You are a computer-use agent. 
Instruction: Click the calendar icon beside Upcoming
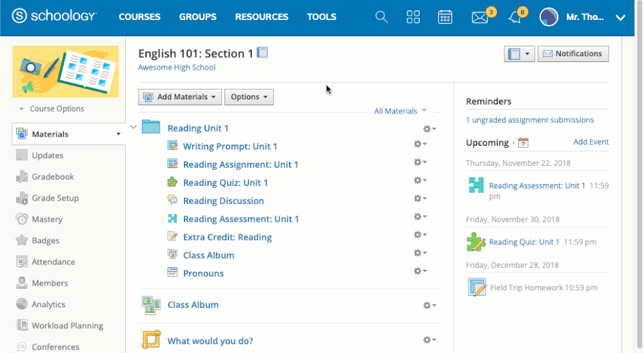(x=523, y=143)
